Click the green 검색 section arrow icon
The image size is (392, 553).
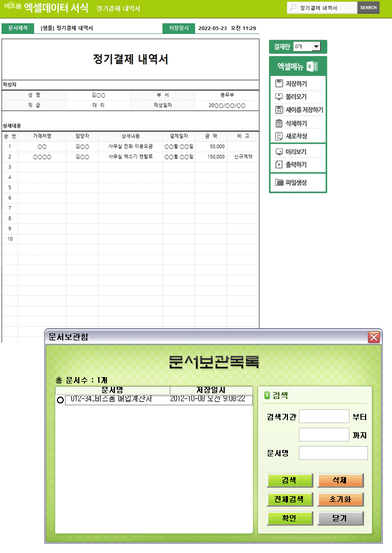267,395
